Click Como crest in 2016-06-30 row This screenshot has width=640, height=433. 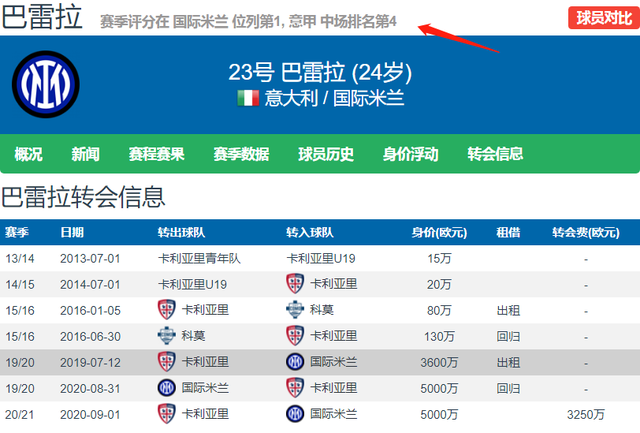point(167,336)
